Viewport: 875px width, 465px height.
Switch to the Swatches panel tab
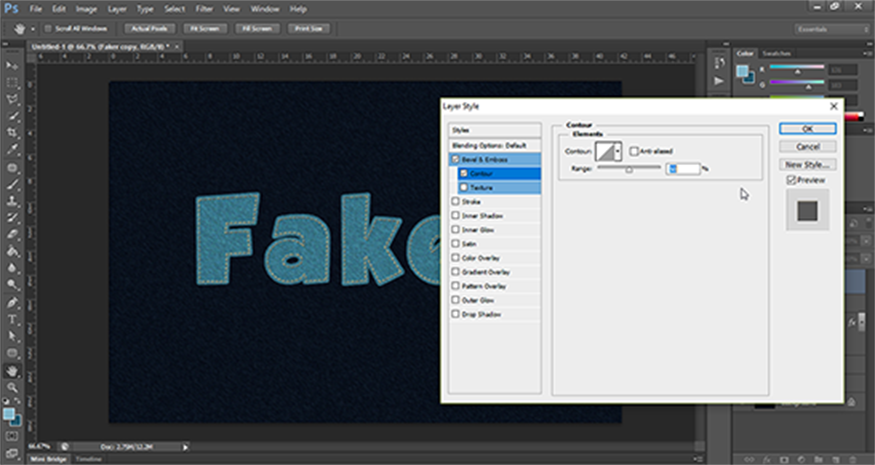(774, 53)
